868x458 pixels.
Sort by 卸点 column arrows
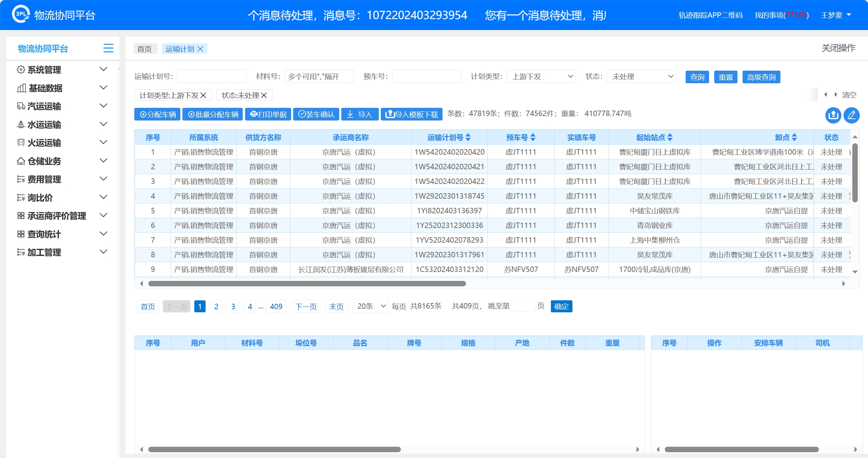794,137
